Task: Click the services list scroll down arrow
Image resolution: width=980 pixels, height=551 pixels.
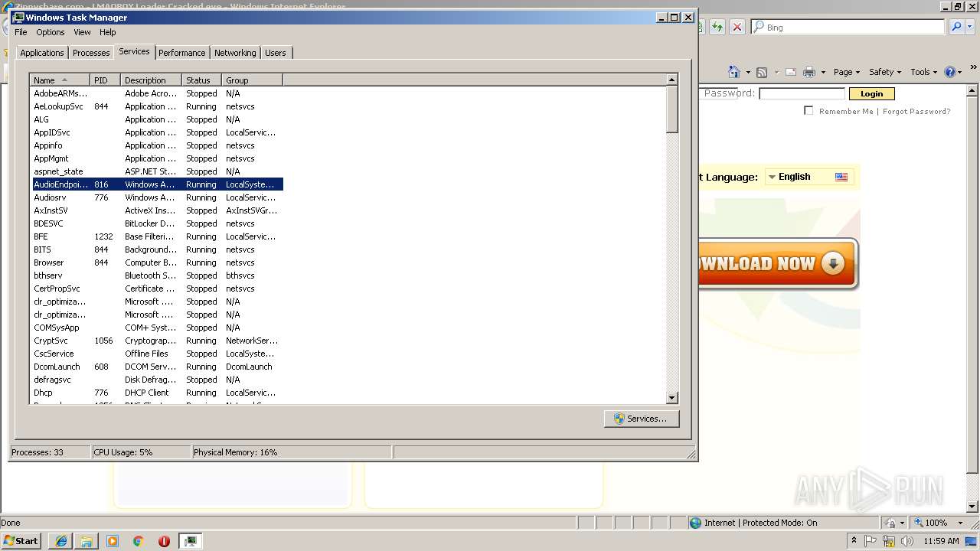Action: point(672,398)
